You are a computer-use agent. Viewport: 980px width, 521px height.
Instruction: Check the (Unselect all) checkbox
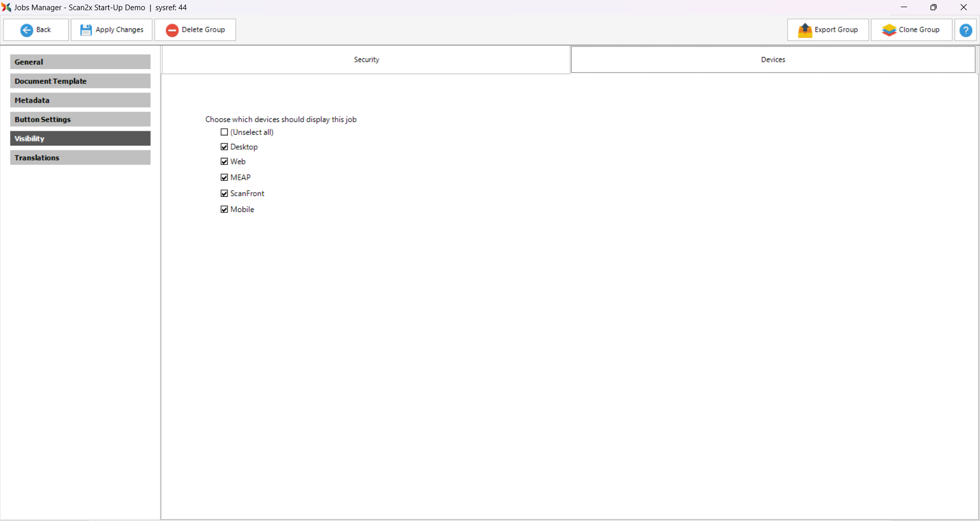coord(224,132)
